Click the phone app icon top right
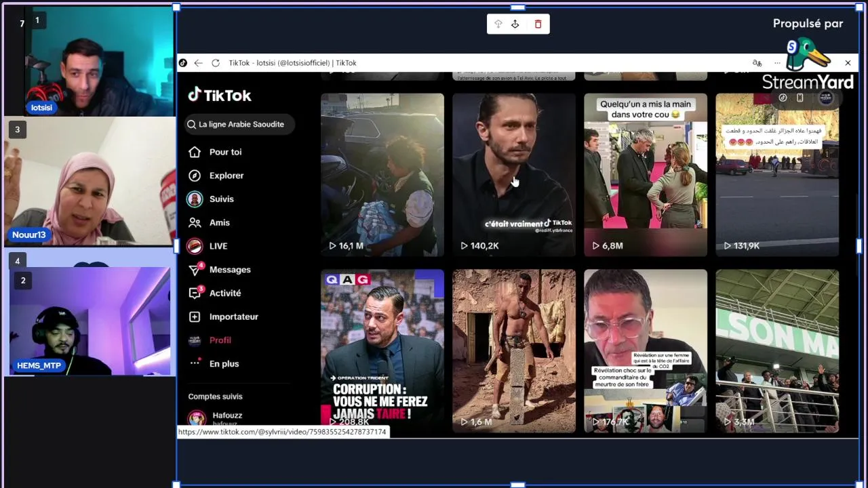868x488 pixels. (x=800, y=98)
